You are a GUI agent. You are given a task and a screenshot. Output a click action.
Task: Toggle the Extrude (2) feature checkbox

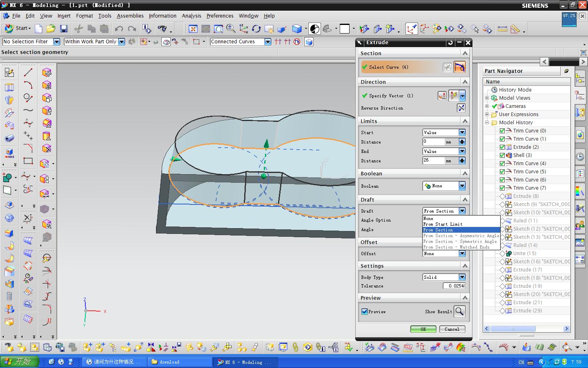[x=502, y=147]
